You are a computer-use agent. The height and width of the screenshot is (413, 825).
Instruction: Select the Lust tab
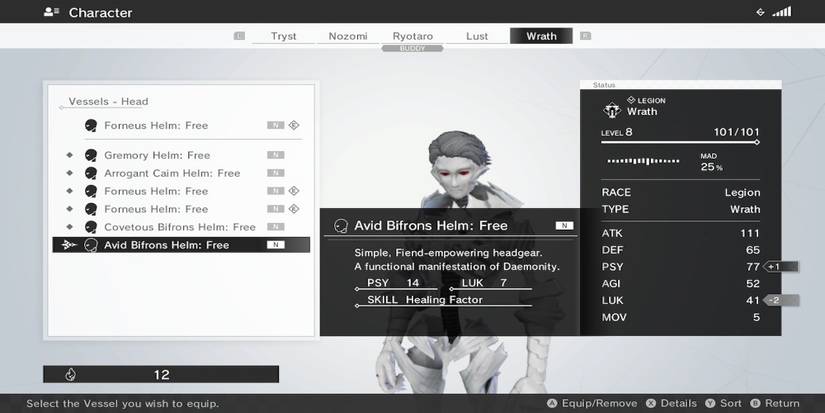click(x=477, y=36)
